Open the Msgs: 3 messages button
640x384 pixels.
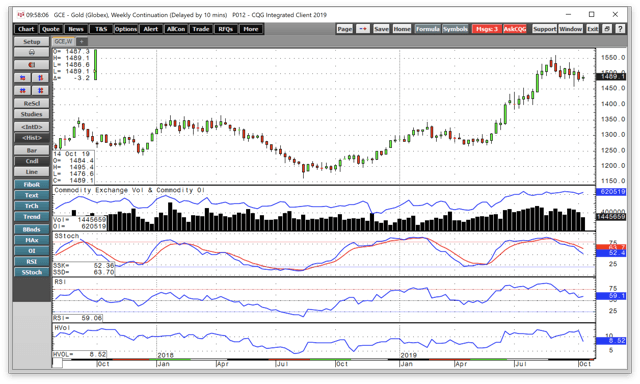487,29
